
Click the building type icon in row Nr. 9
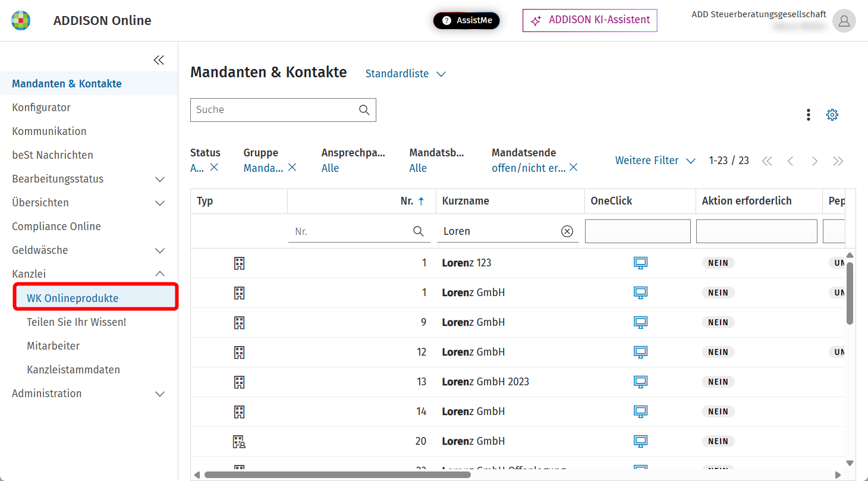click(x=239, y=322)
